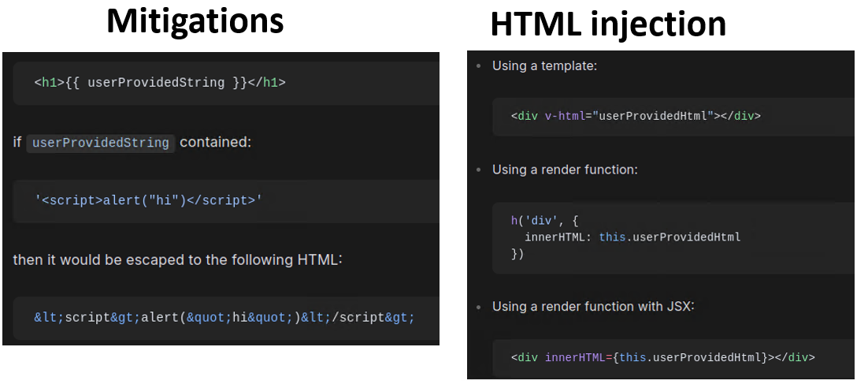Click the Mitigations heading
This screenshot has width=868, height=388.
pyautogui.click(x=195, y=22)
